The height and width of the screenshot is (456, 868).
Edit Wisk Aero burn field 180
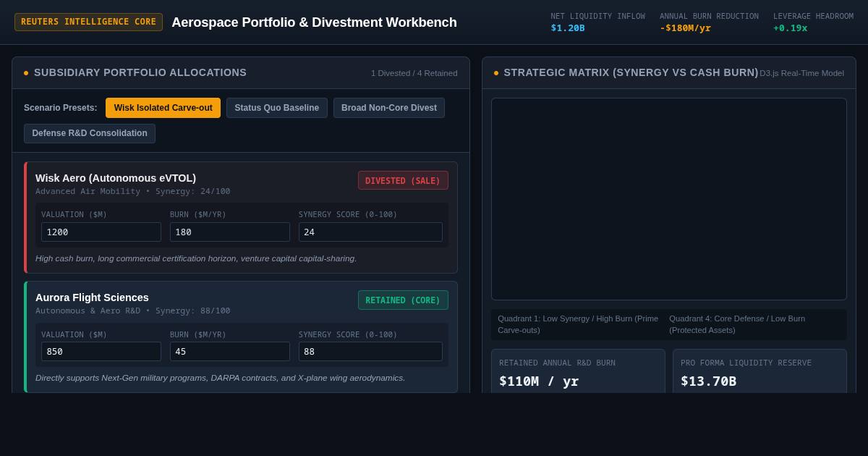point(230,232)
